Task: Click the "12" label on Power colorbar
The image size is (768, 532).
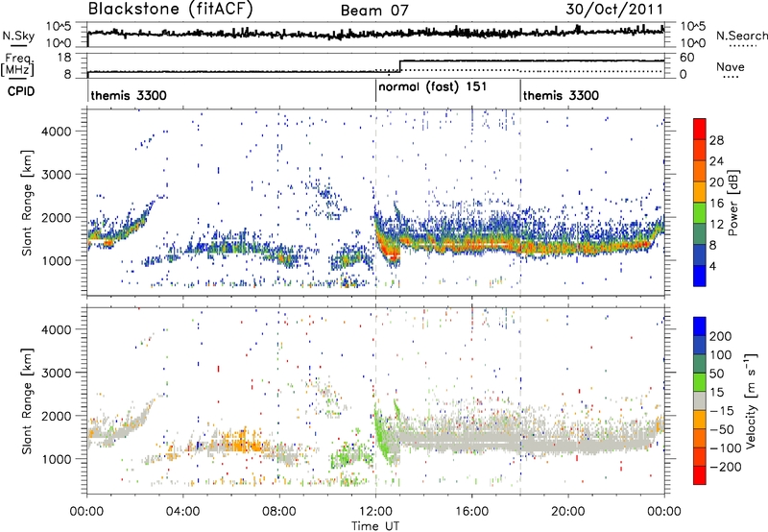Action: point(716,225)
